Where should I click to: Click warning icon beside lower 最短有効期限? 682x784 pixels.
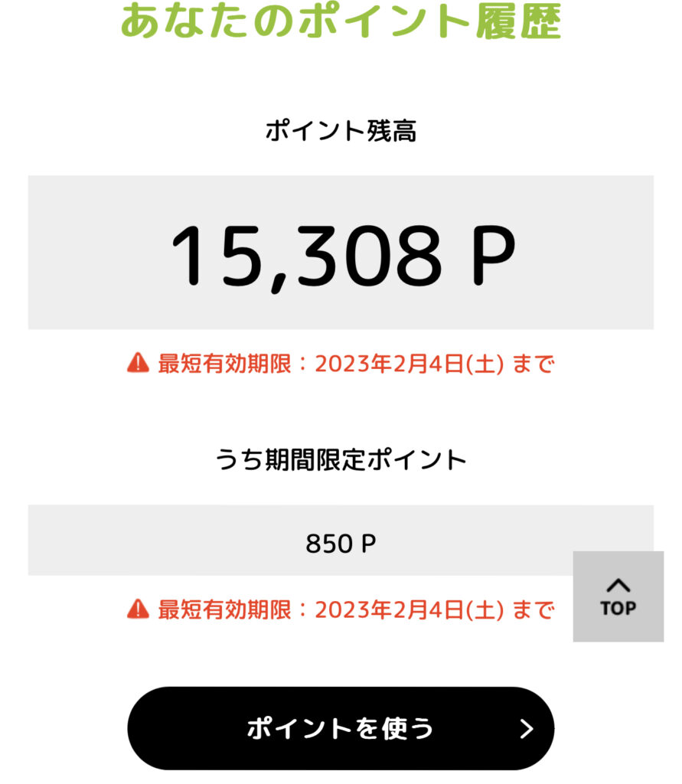tap(138, 609)
